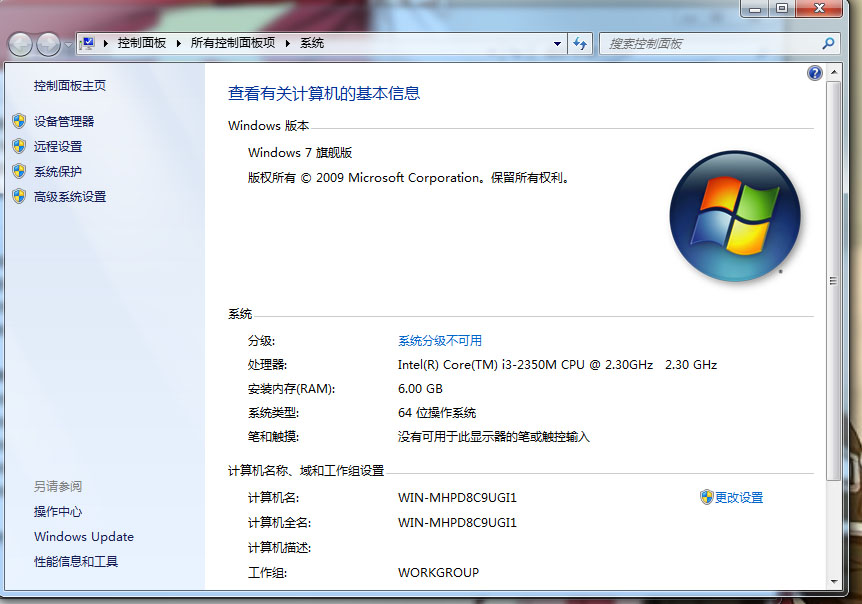Click the magnifier icon in search box
The image size is (862, 604).
click(828, 44)
